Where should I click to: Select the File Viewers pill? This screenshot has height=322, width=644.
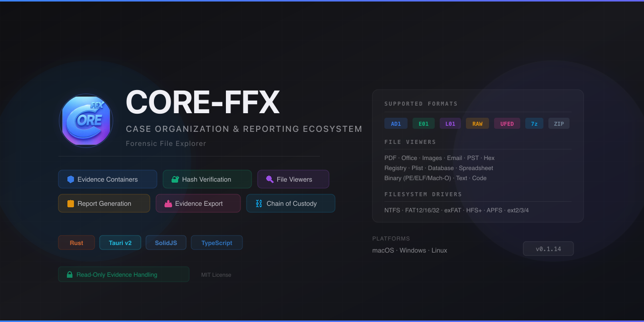[293, 179]
